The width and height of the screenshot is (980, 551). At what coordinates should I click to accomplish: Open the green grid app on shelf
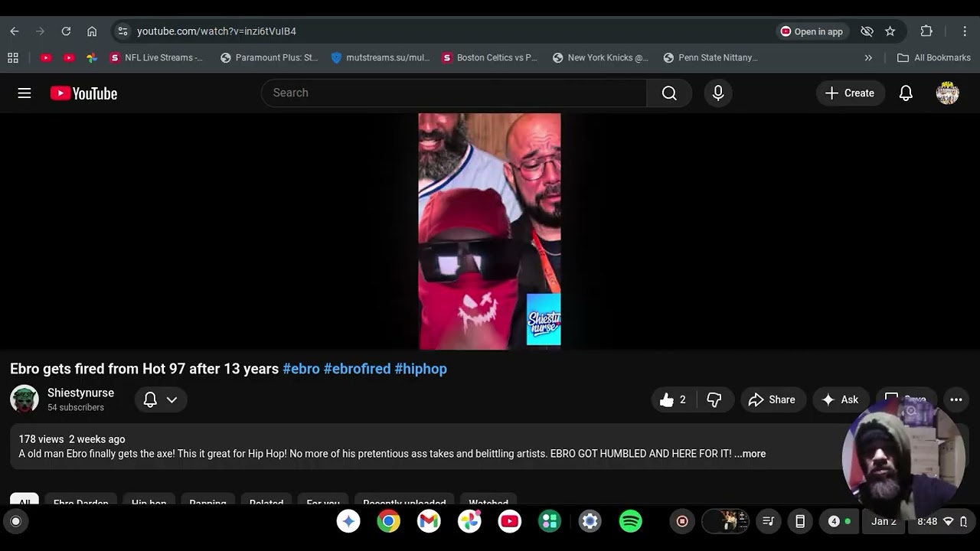pyautogui.click(x=549, y=521)
